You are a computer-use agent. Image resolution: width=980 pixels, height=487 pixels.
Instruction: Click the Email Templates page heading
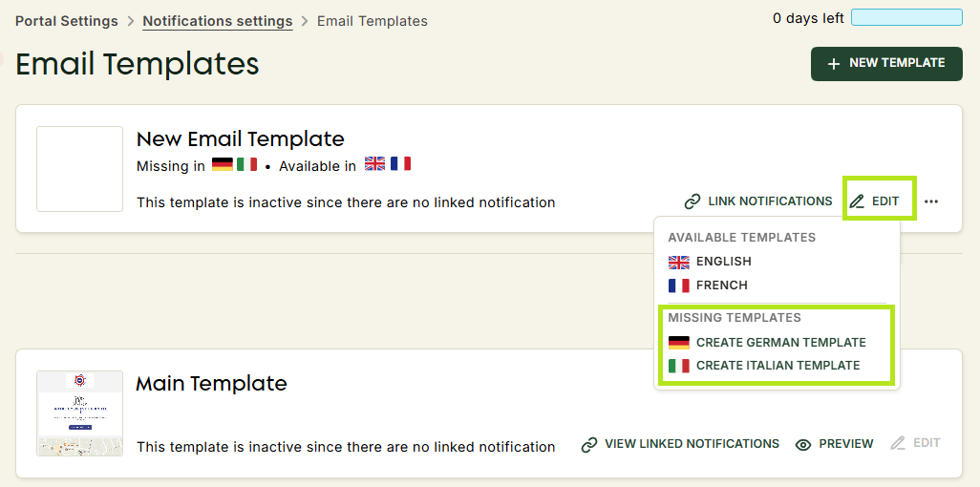pyautogui.click(x=137, y=64)
